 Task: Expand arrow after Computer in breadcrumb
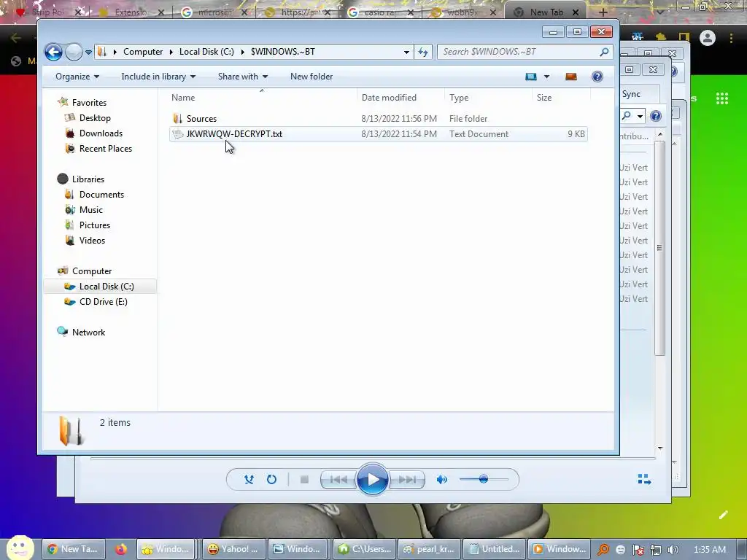pyautogui.click(x=171, y=52)
